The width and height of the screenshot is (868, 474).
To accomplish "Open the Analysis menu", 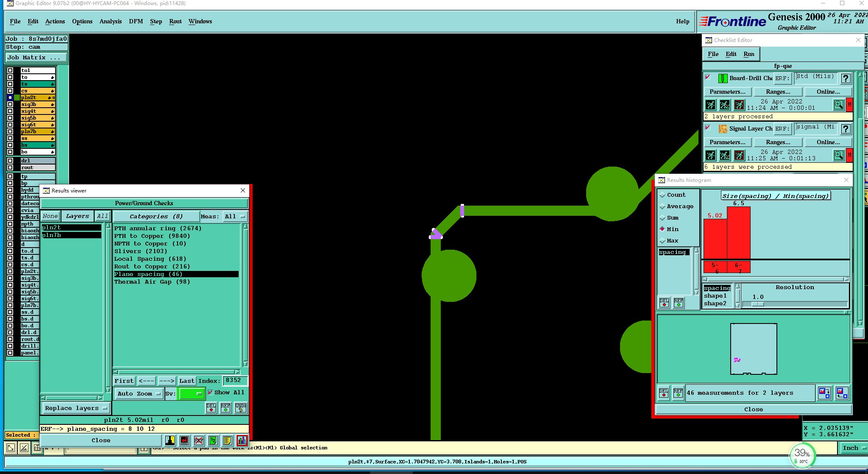I will coord(110,21).
